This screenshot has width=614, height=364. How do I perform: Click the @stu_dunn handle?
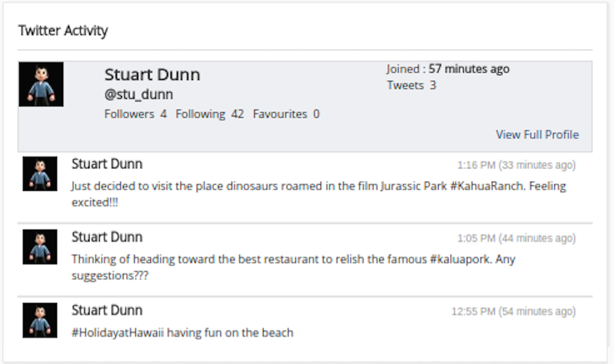138,95
